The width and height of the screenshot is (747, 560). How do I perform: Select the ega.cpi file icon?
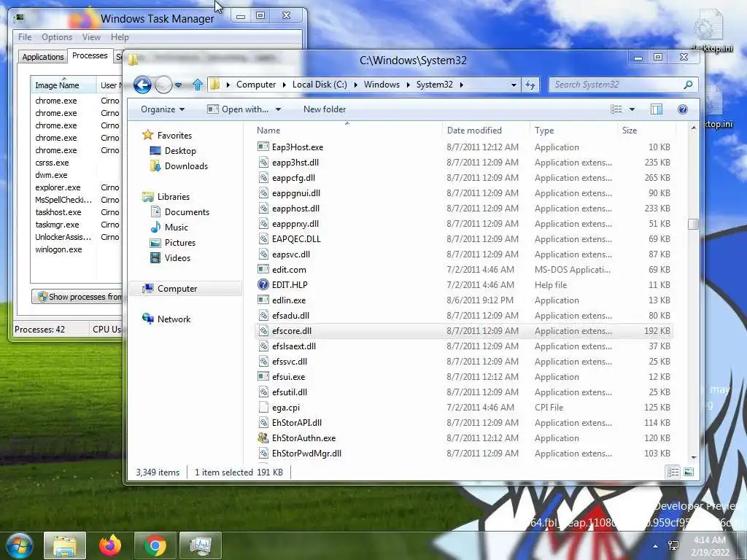pyautogui.click(x=263, y=407)
